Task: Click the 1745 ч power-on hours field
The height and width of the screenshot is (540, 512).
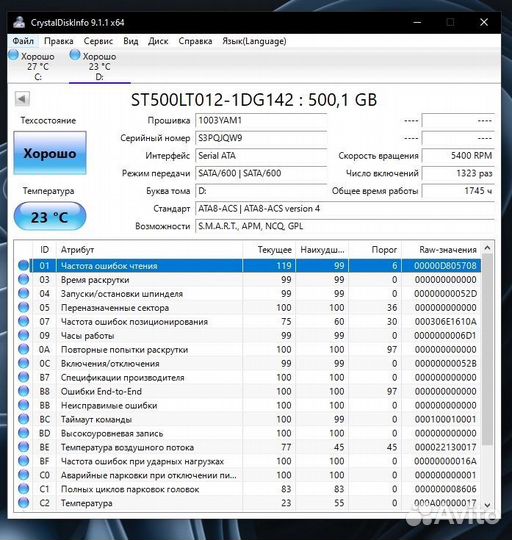Action: click(458, 191)
